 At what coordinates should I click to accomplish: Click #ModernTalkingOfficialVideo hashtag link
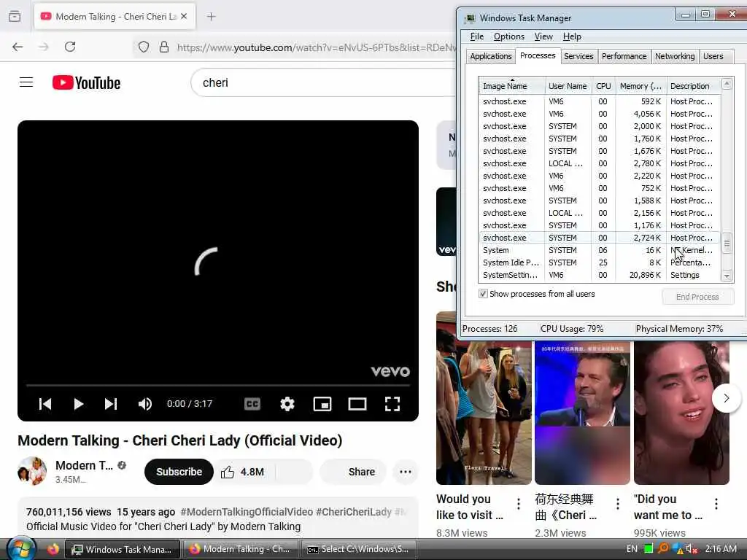tap(247, 512)
